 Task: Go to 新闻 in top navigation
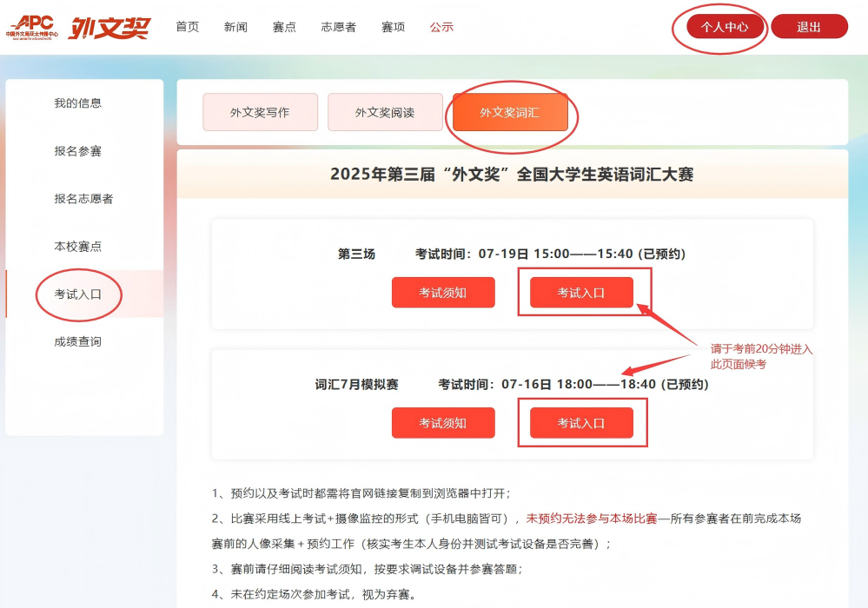[235, 27]
